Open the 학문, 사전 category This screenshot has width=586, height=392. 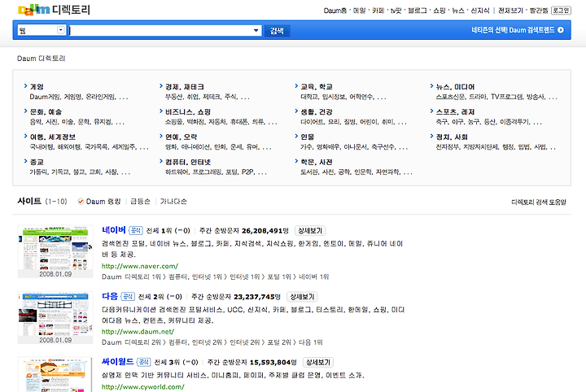[317, 162]
